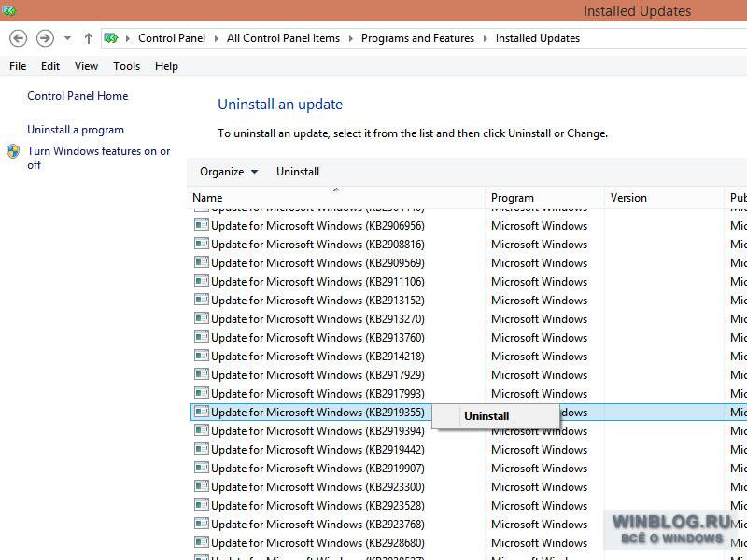
Task: Sort the list by the Name column
Action: [x=336, y=197]
